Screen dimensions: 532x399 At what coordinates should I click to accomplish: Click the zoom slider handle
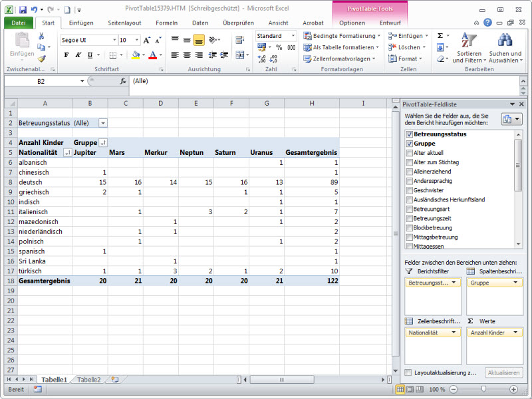(x=484, y=389)
